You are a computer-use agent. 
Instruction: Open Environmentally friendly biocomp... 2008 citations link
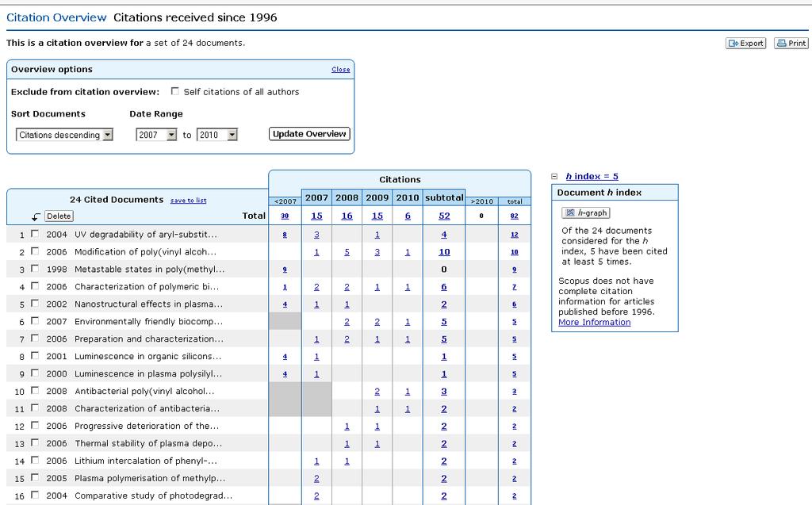tap(347, 322)
